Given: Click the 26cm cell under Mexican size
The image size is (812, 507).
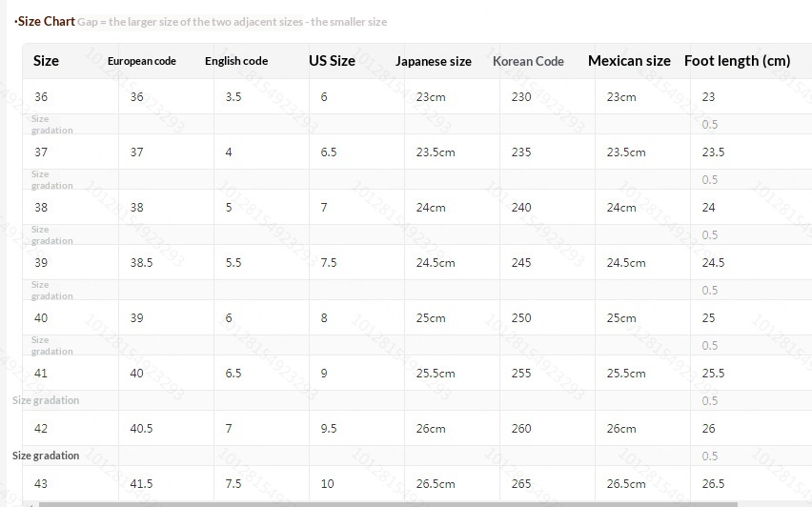Looking at the screenshot, I should (621, 429).
